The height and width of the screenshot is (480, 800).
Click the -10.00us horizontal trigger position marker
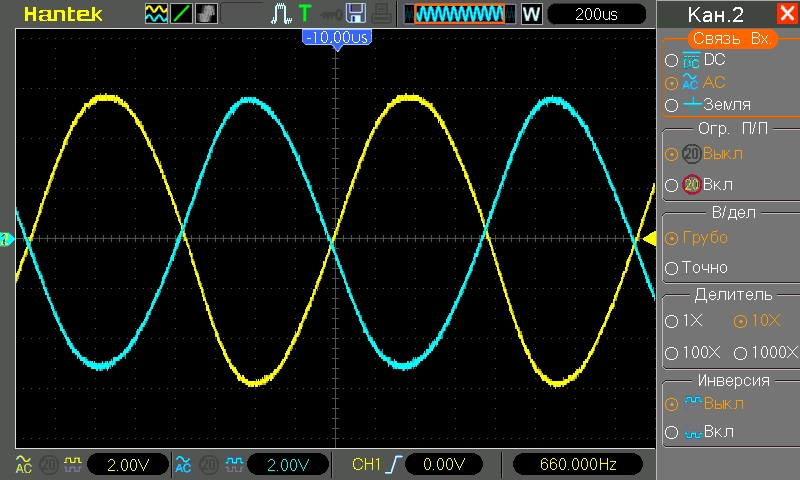pyautogui.click(x=337, y=38)
